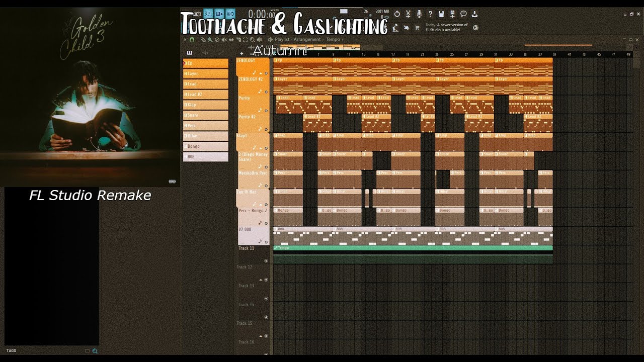Click the save project floppy icon
Viewport: 644px width, 362px height.
point(441,14)
